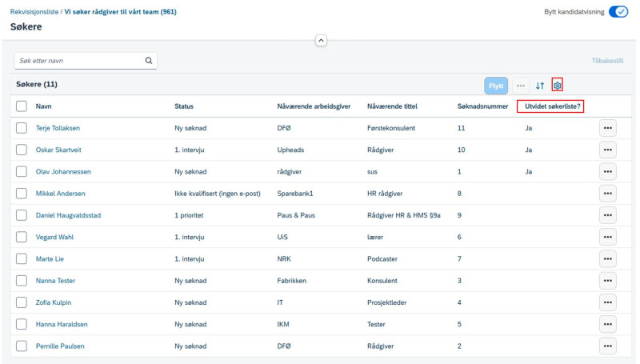This screenshot has width=640, height=364.
Task: Open actions menu for Vegard Wahl
Action: pos(608,237)
